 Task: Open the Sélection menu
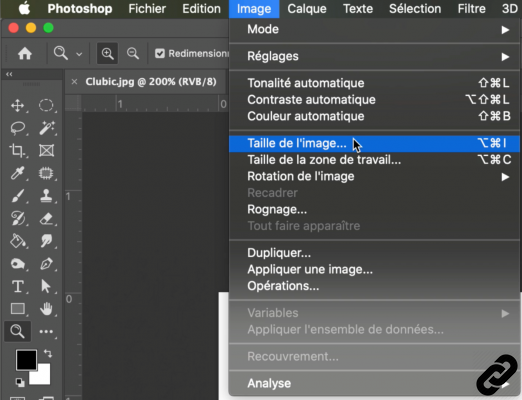point(415,9)
